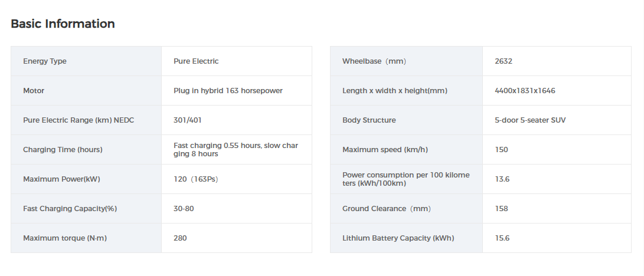Click the Charging Time (hours) label
The width and height of the screenshot is (644, 276).
[x=63, y=150]
